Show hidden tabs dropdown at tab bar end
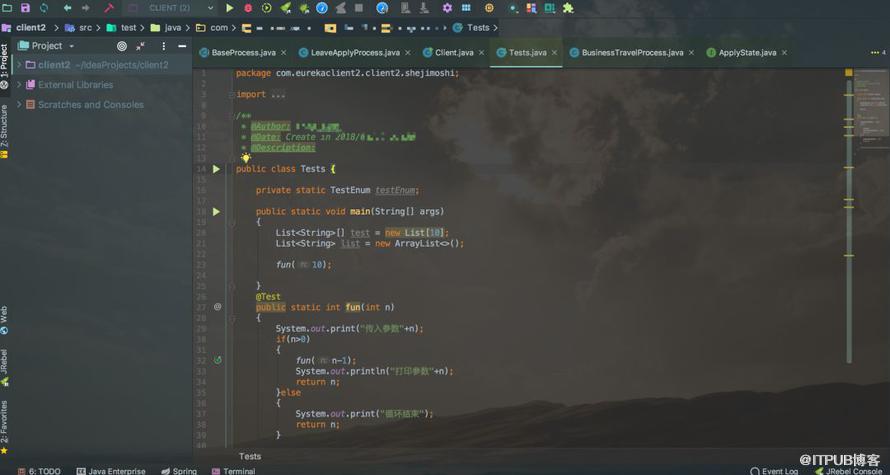 pyautogui.click(x=878, y=53)
